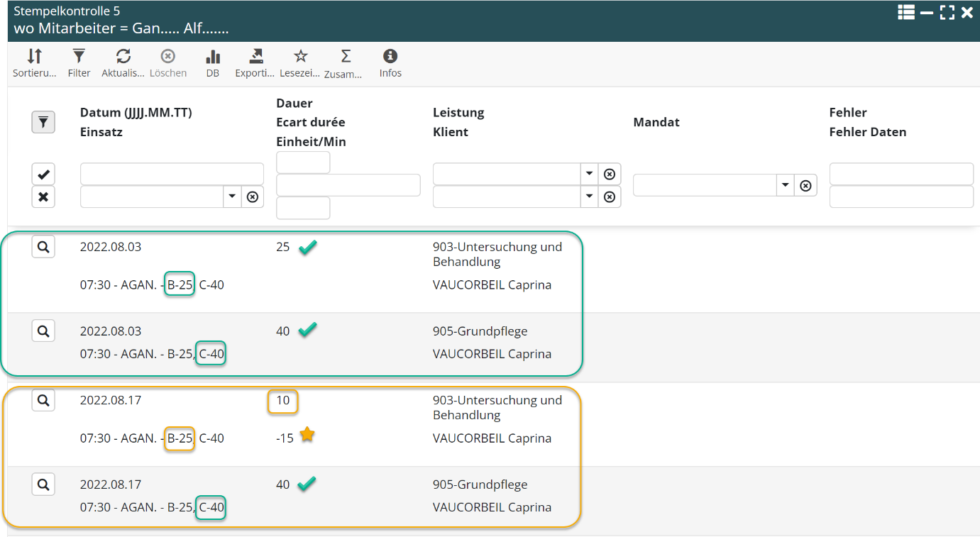Viewport: 980px width, 537px height.
Task: Clear the Klient filter field
Action: click(x=609, y=196)
